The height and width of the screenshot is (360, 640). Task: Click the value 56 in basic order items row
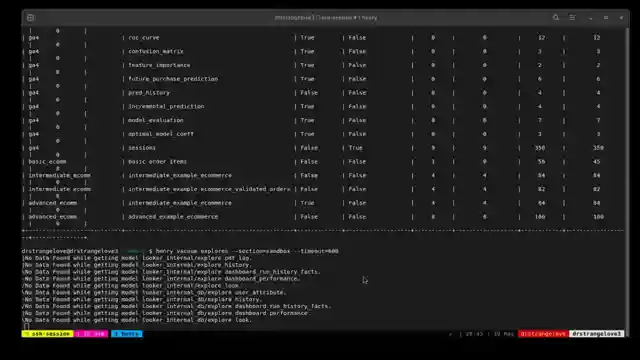(x=541, y=162)
